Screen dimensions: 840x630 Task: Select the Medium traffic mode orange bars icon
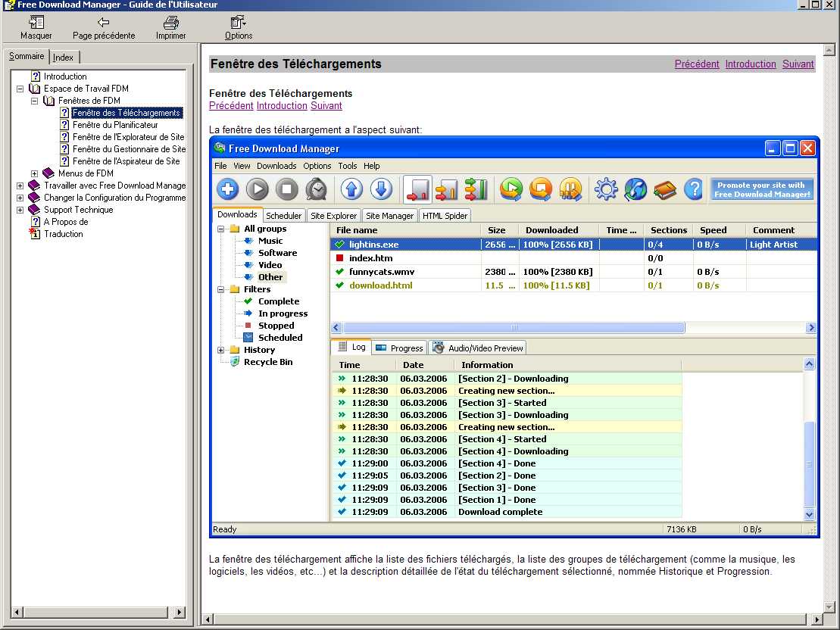[x=447, y=189]
